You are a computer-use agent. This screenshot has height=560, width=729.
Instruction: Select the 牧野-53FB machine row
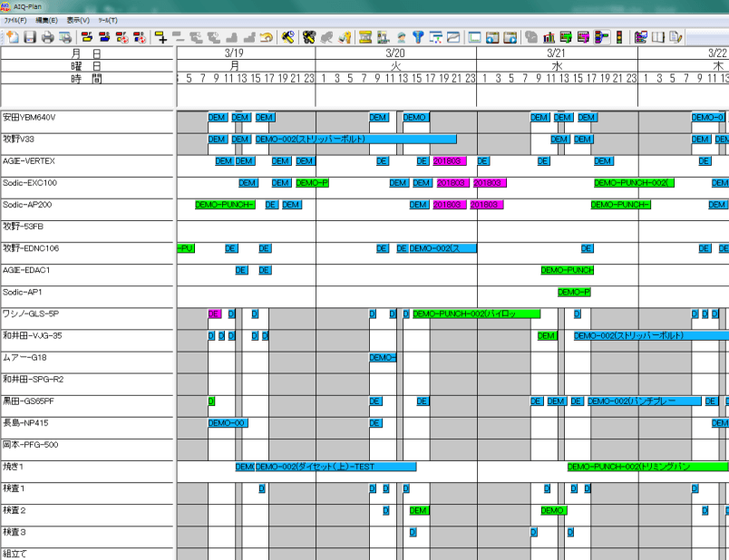tap(87, 231)
